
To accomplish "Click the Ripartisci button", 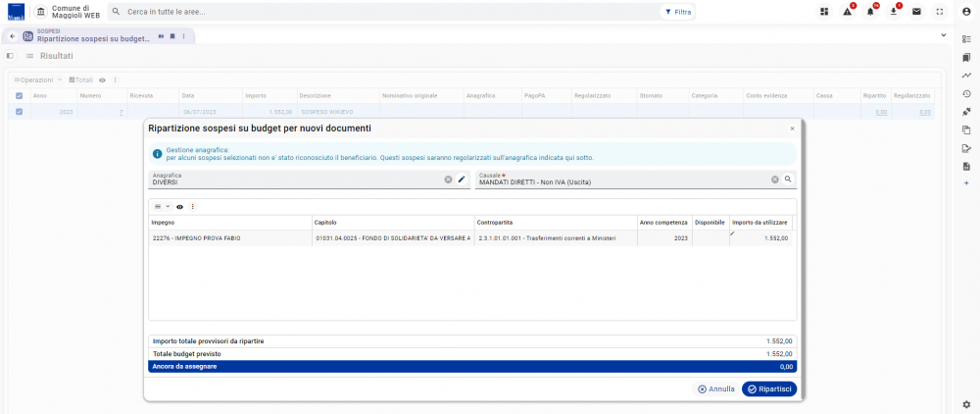I will (769, 389).
